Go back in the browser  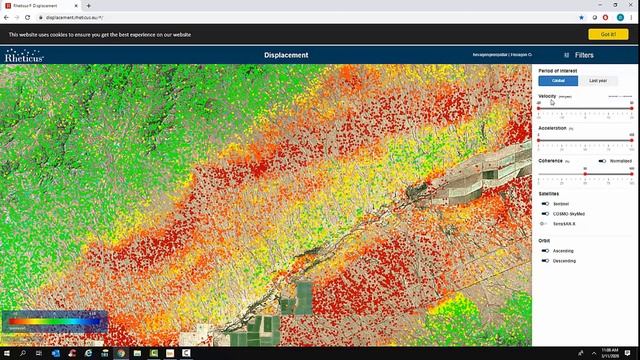[x=6, y=18]
